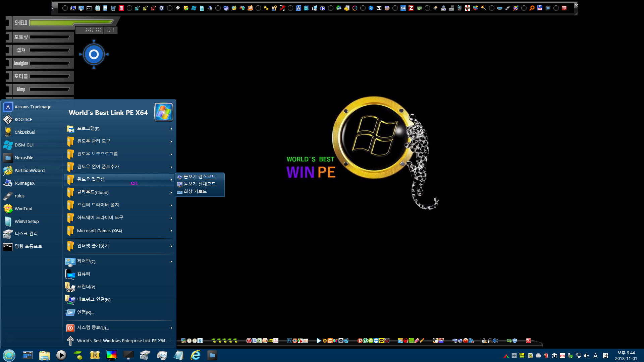Click 시스템 종료(U)... shutdown entry
Viewport: 644px width, 362px height.
pyautogui.click(x=119, y=328)
